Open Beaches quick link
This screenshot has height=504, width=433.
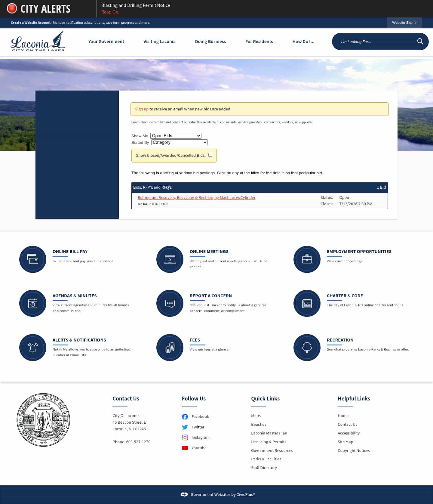point(259,425)
